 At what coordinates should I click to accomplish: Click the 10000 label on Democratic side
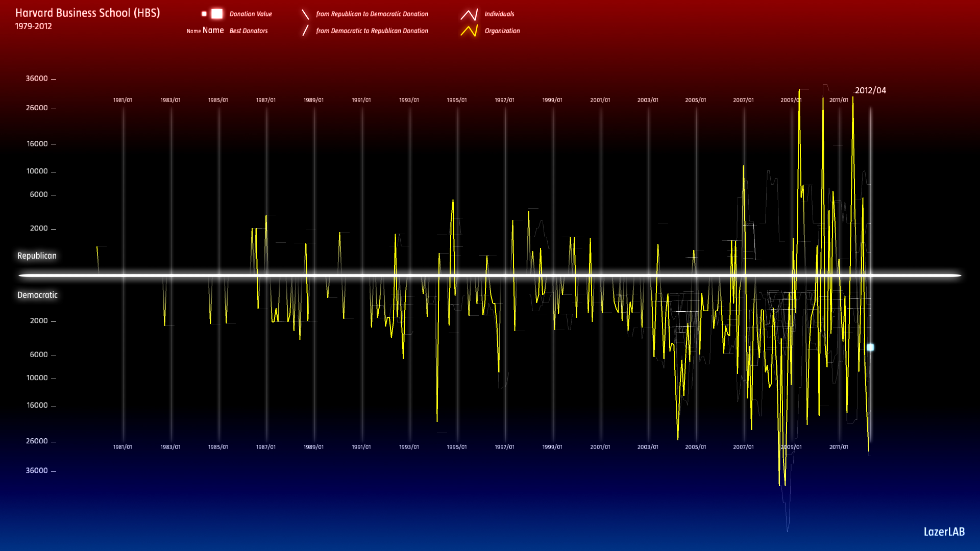pos(37,378)
